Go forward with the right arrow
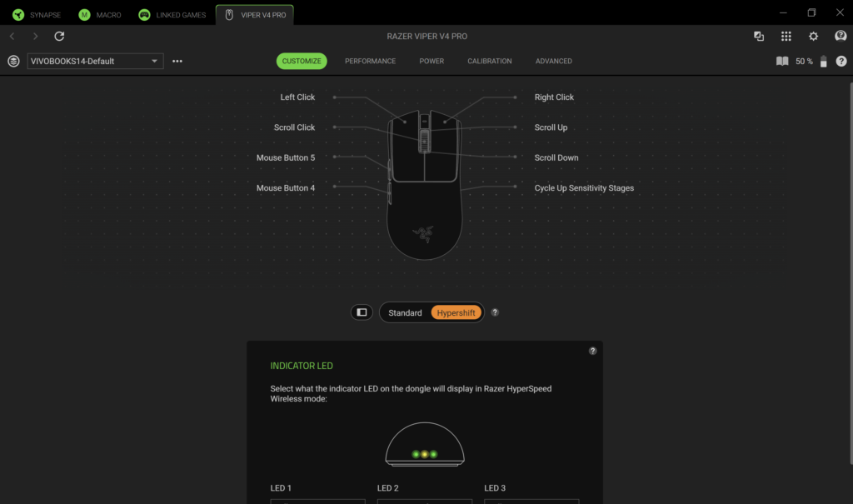Viewport: 853px width, 504px height. [35, 36]
